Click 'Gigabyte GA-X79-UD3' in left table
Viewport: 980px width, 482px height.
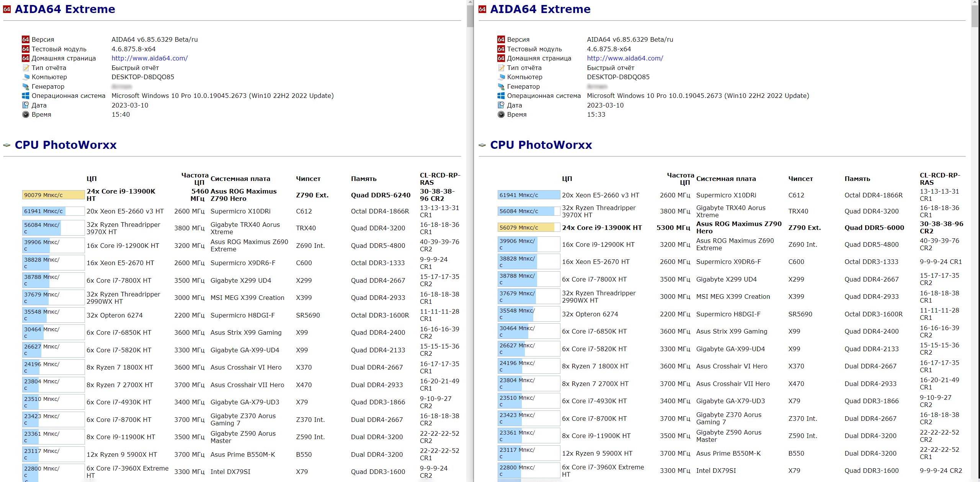pyautogui.click(x=245, y=402)
